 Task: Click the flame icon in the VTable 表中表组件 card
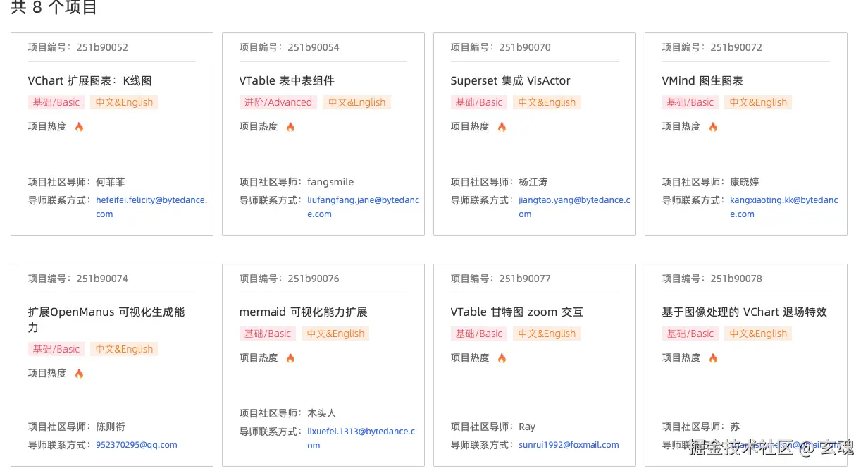click(290, 127)
